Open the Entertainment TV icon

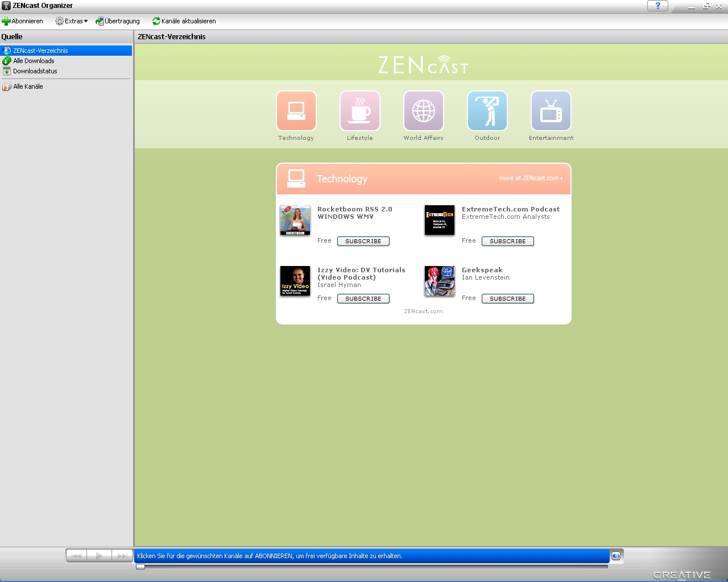tap(551, 111)
